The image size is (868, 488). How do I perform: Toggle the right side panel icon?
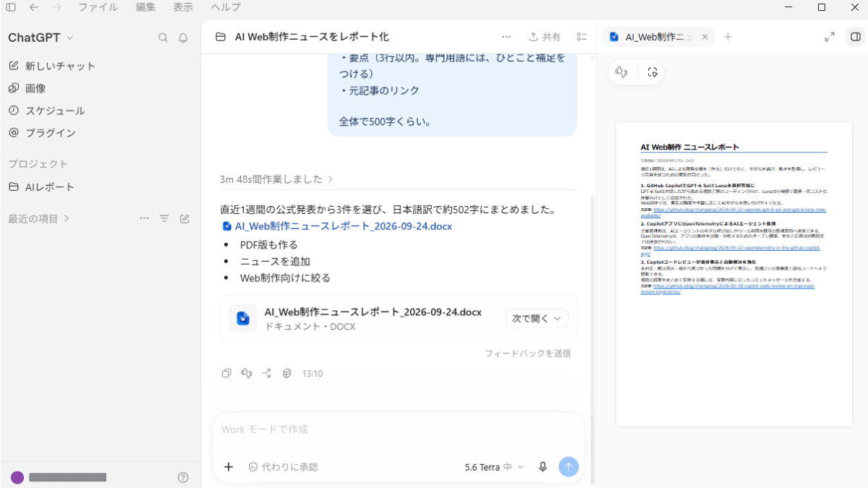coord(856,37)
